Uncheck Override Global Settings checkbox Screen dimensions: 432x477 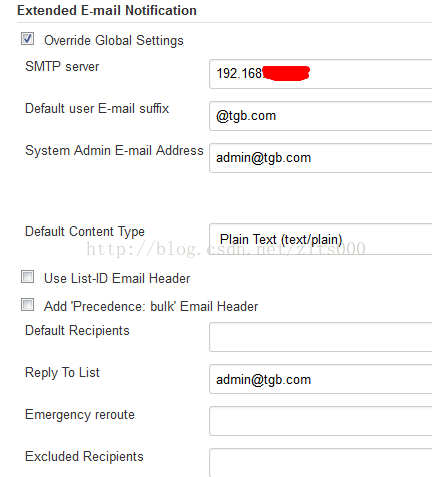27,39
